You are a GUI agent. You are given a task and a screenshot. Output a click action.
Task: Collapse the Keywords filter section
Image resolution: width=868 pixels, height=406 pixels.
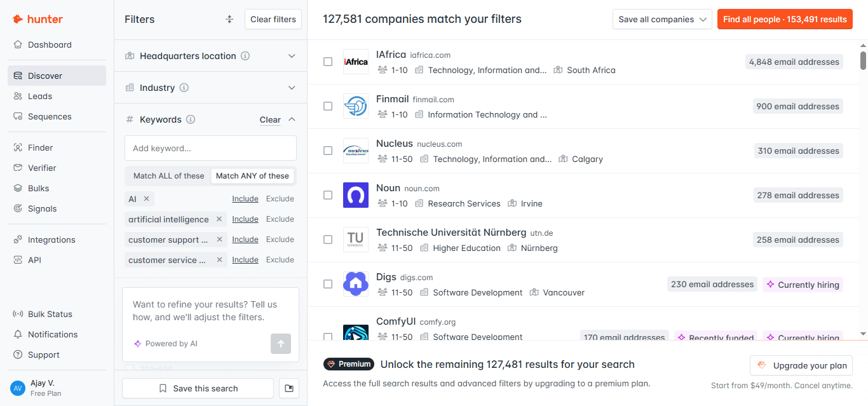pos(292,119)
